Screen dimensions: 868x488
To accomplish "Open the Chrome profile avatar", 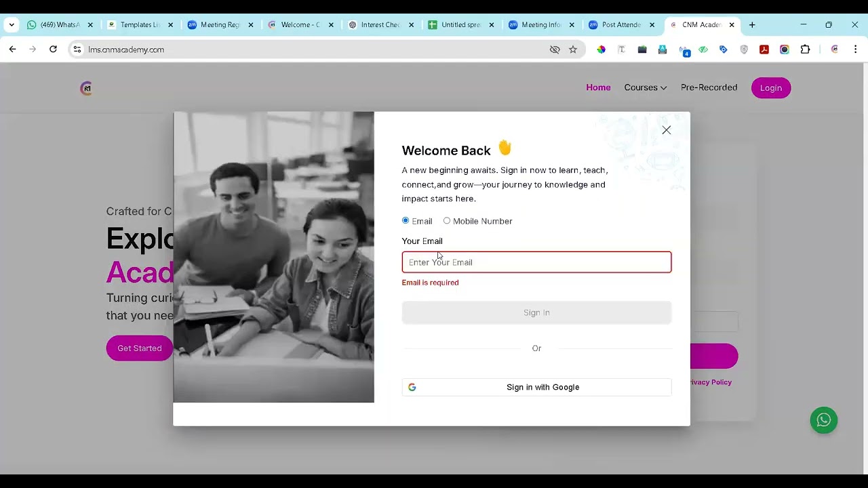I will coord(835,49).
